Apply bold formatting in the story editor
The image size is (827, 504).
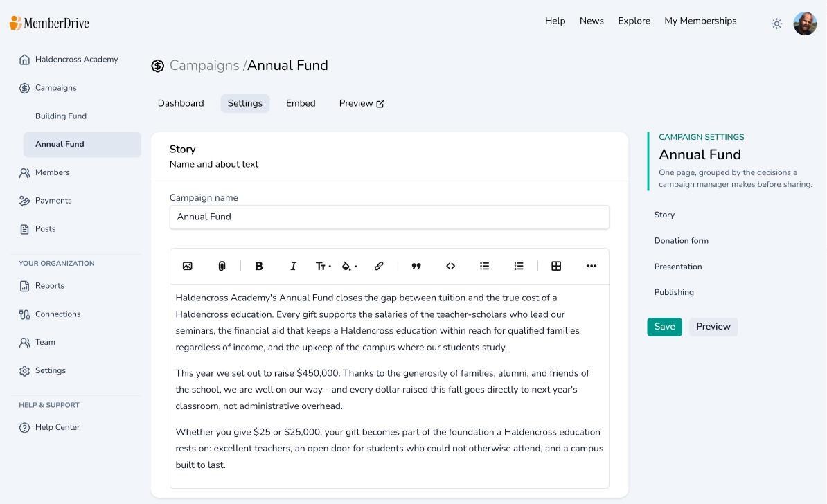[258, 267]
